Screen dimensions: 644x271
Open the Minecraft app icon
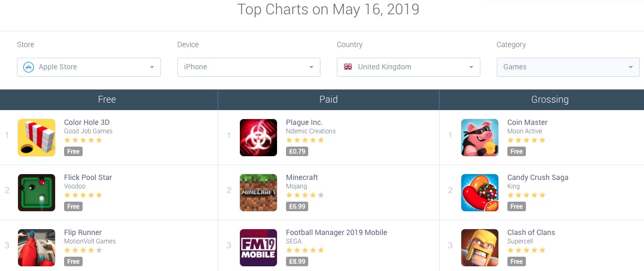pos(258,193)
